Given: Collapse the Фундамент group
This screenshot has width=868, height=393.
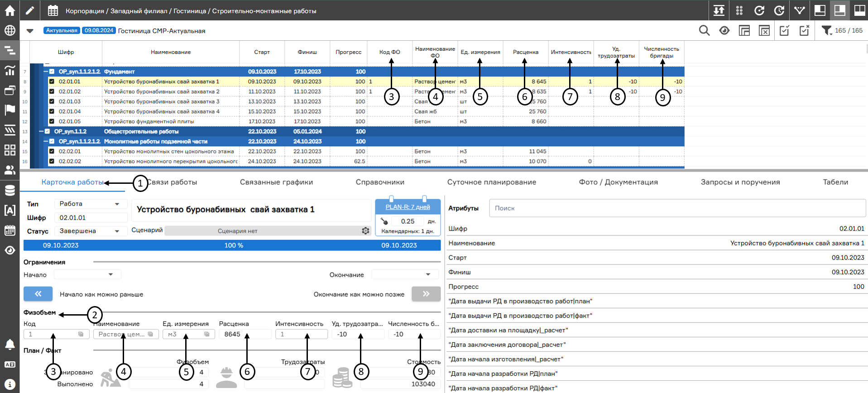Looking at the screenshot, I should [46, 72].
